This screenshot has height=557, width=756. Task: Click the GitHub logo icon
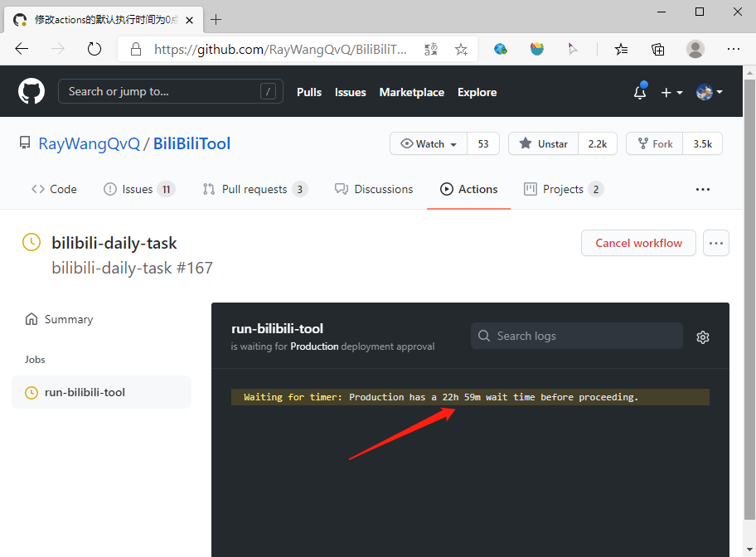pyautogui.click(x=31, y=91)
